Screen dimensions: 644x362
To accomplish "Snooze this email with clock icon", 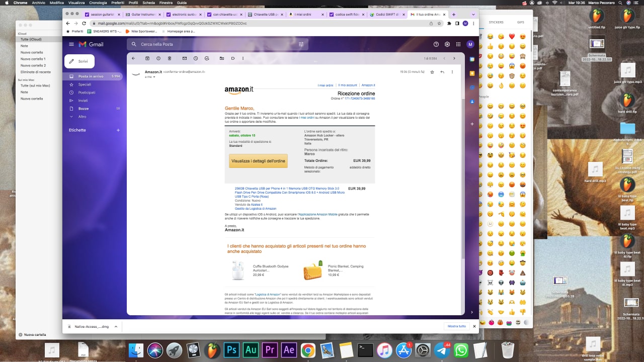I will pos(196,58).
